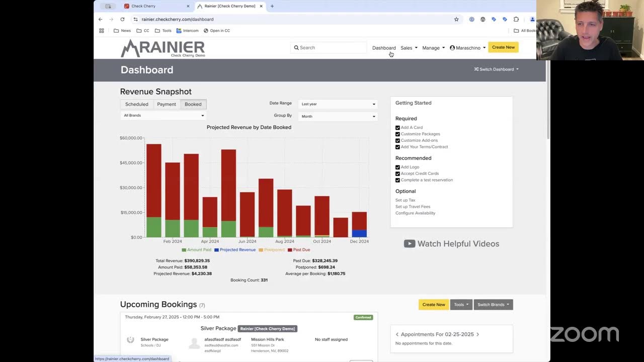The image size is (644, 362).
Task: Uncheck Customize Add-ons checkbox
Action: coord(397,141)
